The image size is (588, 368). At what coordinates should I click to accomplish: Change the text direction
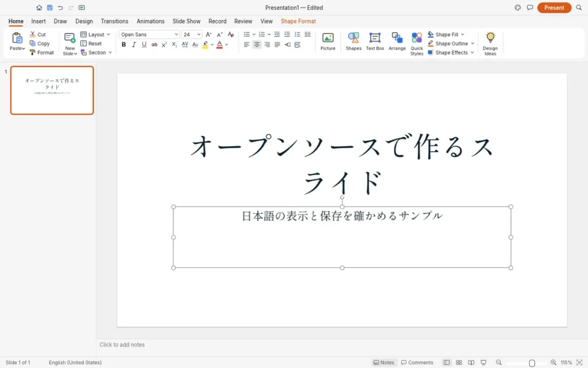(x=287, y=45)
